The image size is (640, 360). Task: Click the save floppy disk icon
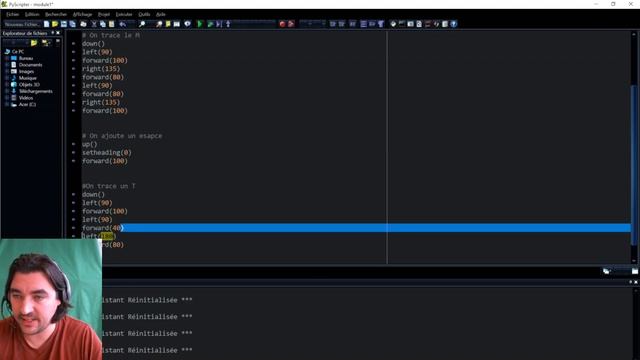pos(64,24)
